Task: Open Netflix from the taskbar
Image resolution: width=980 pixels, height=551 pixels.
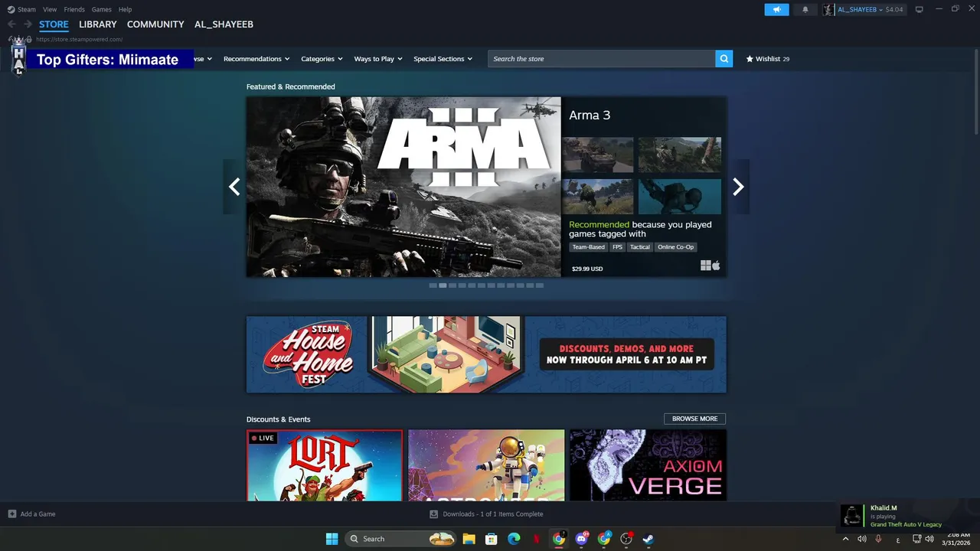Action: pyautogui.click(x=537, y=539)
